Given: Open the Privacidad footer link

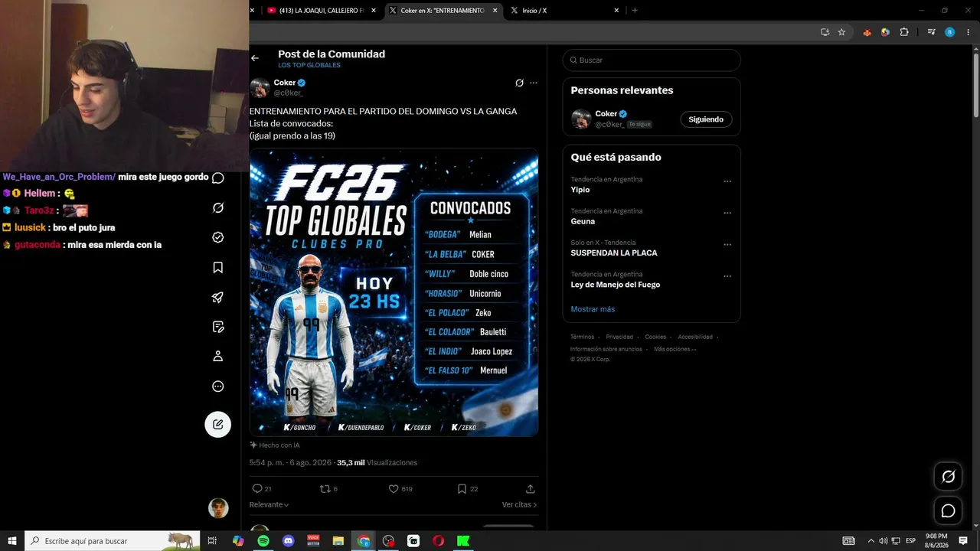Looking at the screenshot, I should [619, 337].
